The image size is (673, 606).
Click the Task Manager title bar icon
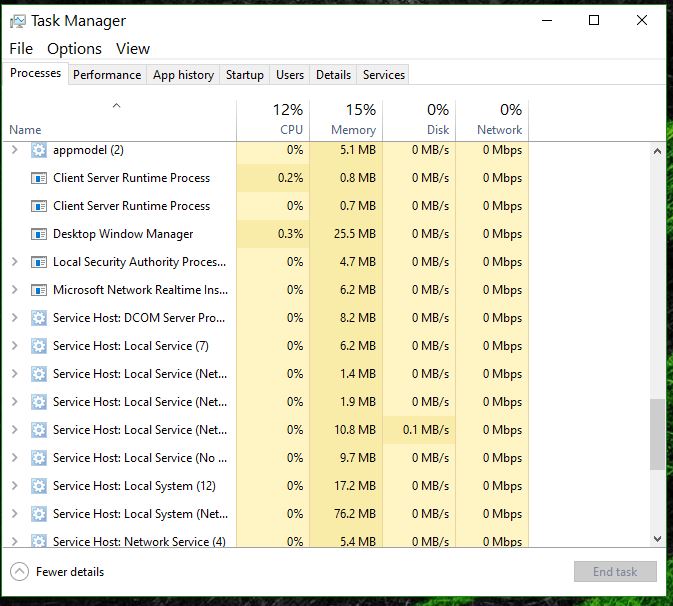18,20
